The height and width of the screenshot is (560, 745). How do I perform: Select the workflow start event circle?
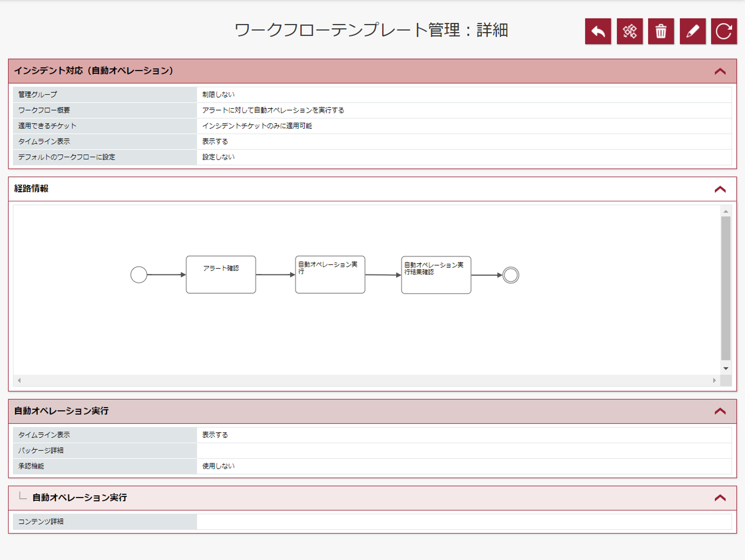pos(139,275)
